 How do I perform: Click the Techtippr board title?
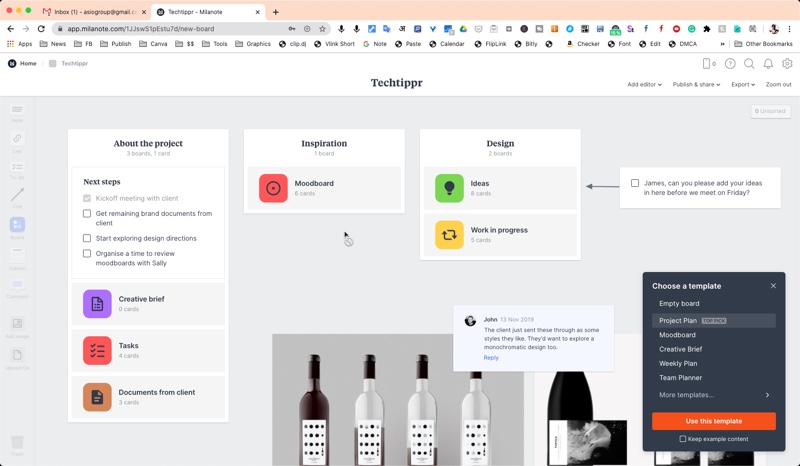click(396, 83)
